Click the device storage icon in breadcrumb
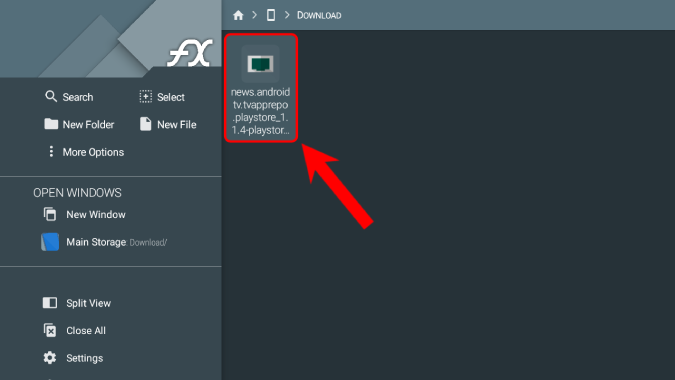Viewport: 675px width, 380px height. [271, 15]
